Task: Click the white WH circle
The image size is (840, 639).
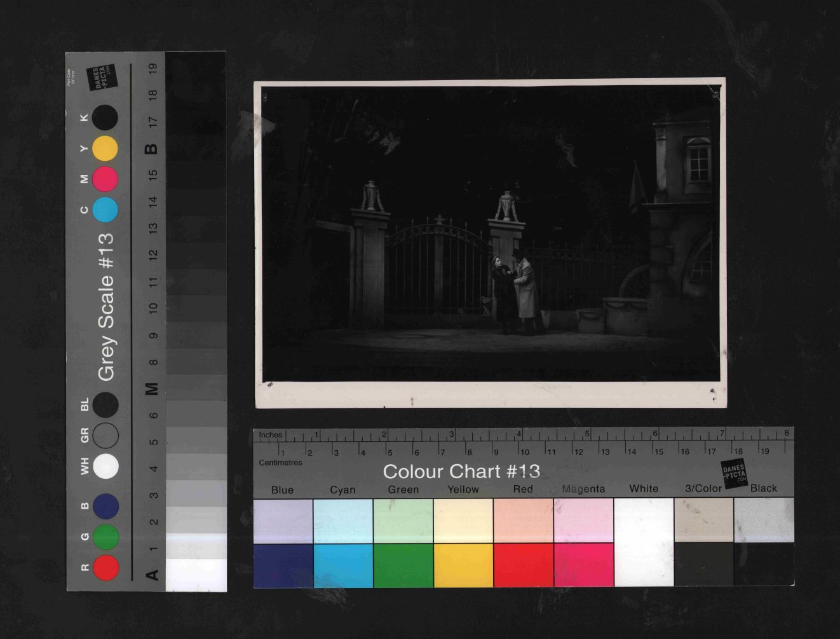Action: 105,466
